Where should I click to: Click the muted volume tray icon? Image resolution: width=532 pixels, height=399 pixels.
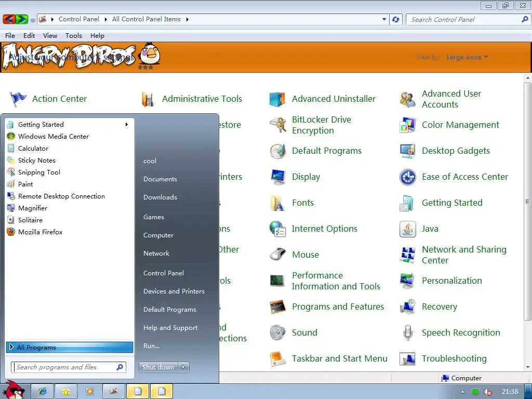coord(488,392)
